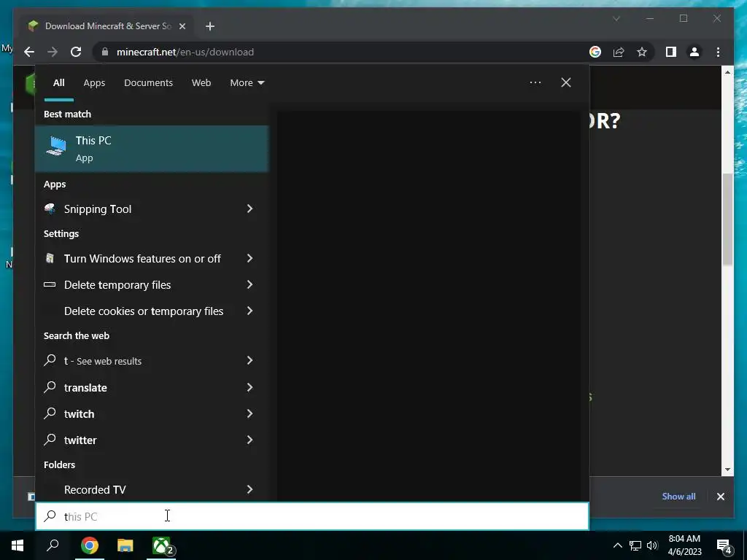Click magnifier icon beside twitter suggestion

click(50, 439)
